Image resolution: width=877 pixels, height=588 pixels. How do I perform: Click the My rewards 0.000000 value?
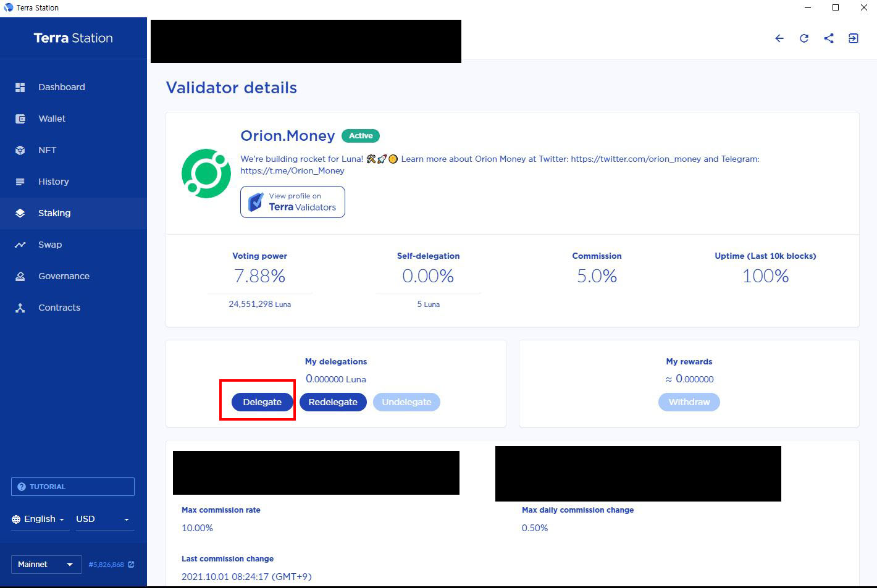(x=689, y=379)
